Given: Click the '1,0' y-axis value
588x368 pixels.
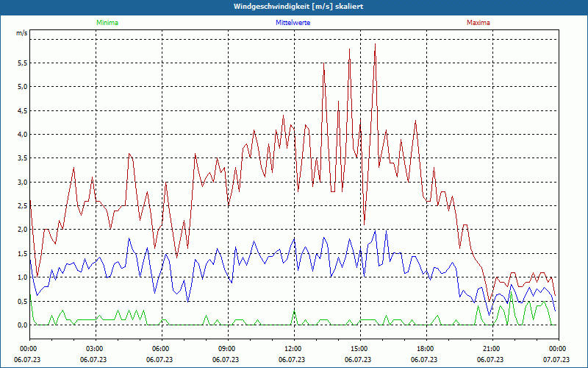Looking at the screenshot, I should (x=23, y=277).
